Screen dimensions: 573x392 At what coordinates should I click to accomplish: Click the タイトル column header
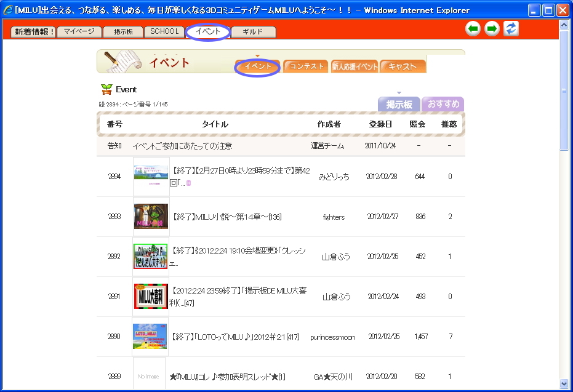tap(215, 124)
